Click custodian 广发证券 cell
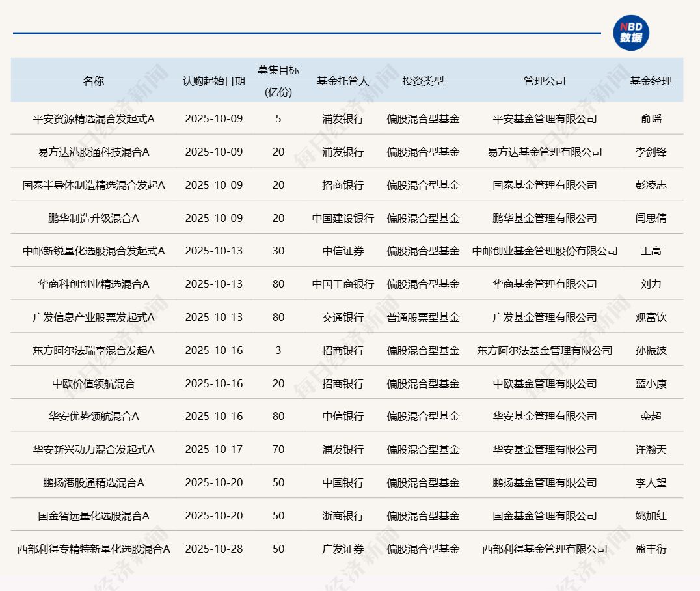Screen dimensions: 700x591 click(x=343, y=549)
